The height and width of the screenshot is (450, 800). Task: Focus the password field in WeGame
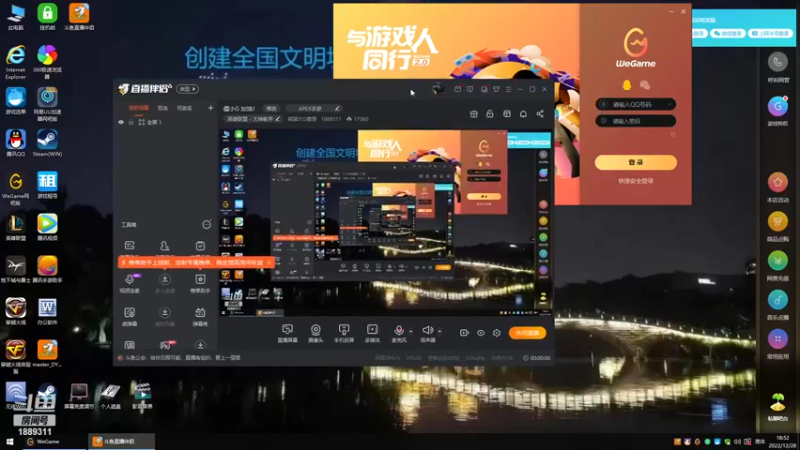[636, 121]
